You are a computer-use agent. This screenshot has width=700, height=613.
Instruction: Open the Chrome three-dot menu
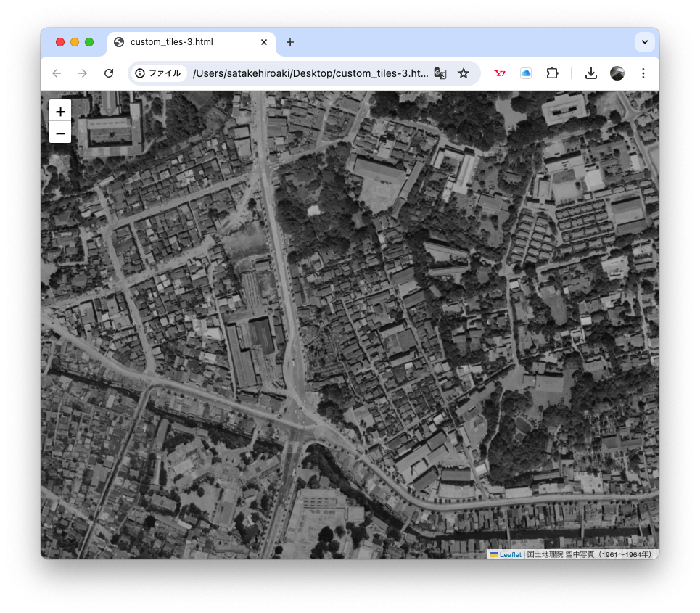click(643, 73)
